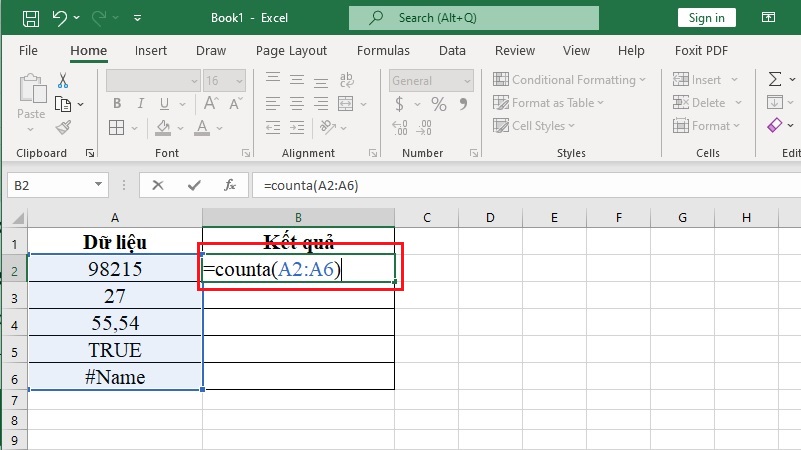This screenshot has width=801, height=450.
Task: Toggle Bottom Align icon
Action: coord(321,80)
